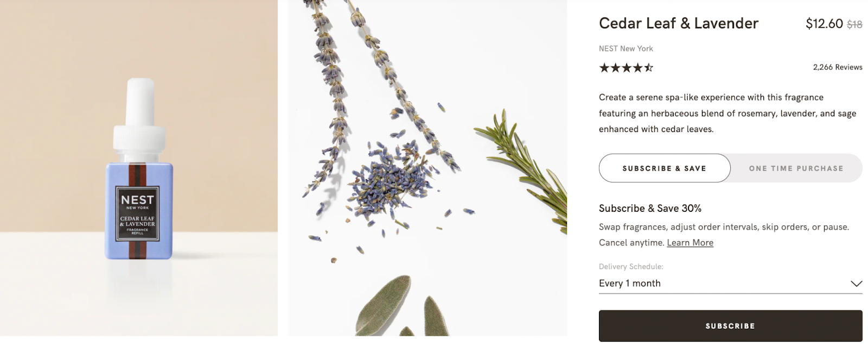The width and height of the screenshot is (868, 346).
Task: Open the NEST bottle product image
Action: point(139,168)
